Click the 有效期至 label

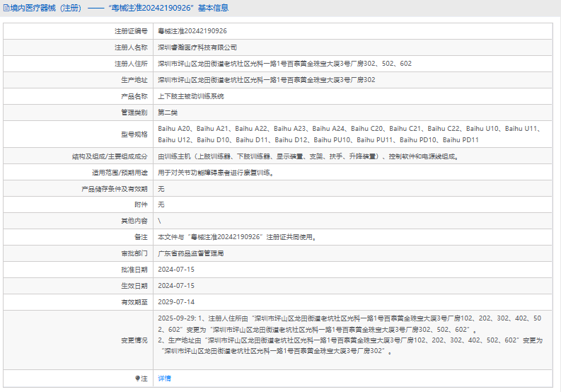click(134, 302)
